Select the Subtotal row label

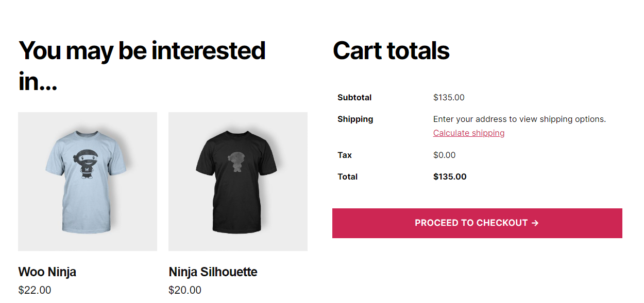354,98
